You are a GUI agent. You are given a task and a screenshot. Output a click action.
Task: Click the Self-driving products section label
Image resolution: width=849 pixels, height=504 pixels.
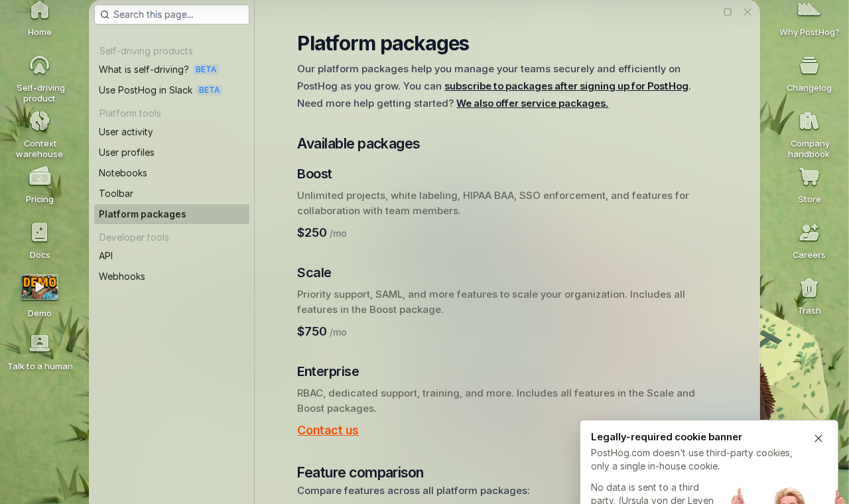(x=146, y=51)
